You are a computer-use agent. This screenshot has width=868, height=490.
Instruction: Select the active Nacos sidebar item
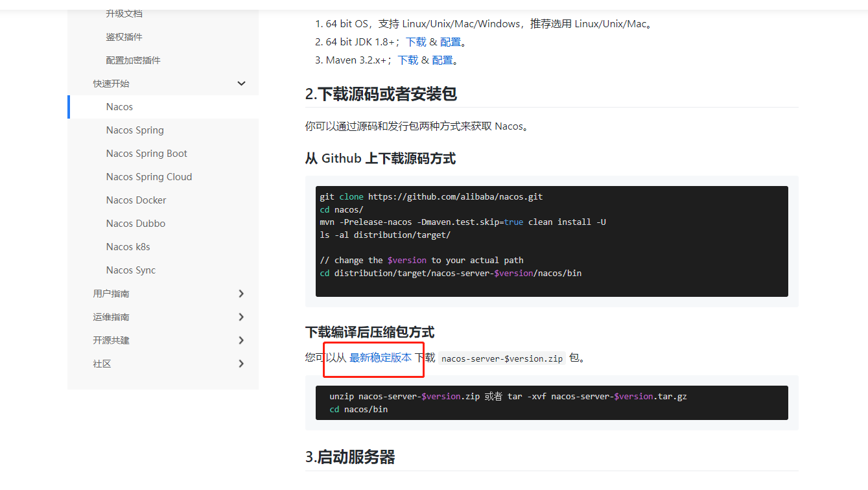point(119,107)
